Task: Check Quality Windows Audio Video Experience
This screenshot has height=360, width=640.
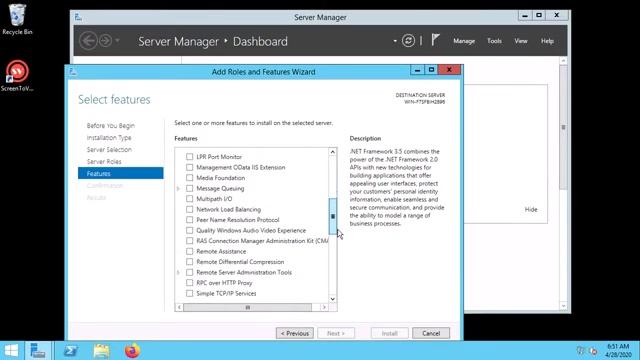Action: tap(189, 230)
